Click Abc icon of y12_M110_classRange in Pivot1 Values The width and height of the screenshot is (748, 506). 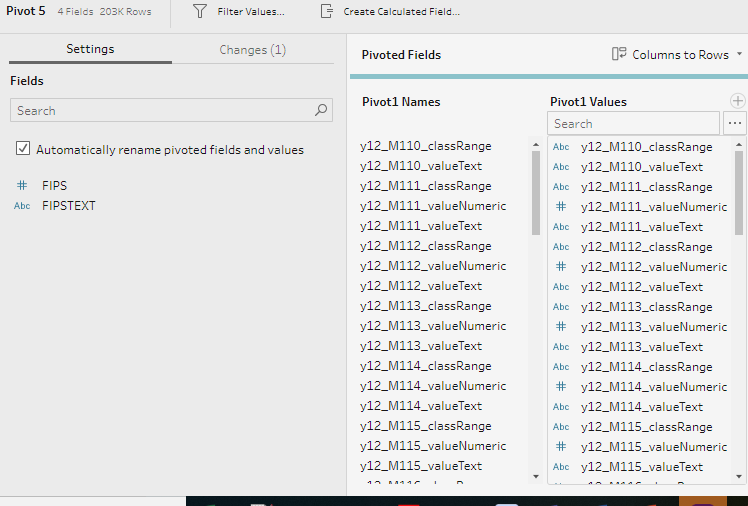[x=561, y=147]
